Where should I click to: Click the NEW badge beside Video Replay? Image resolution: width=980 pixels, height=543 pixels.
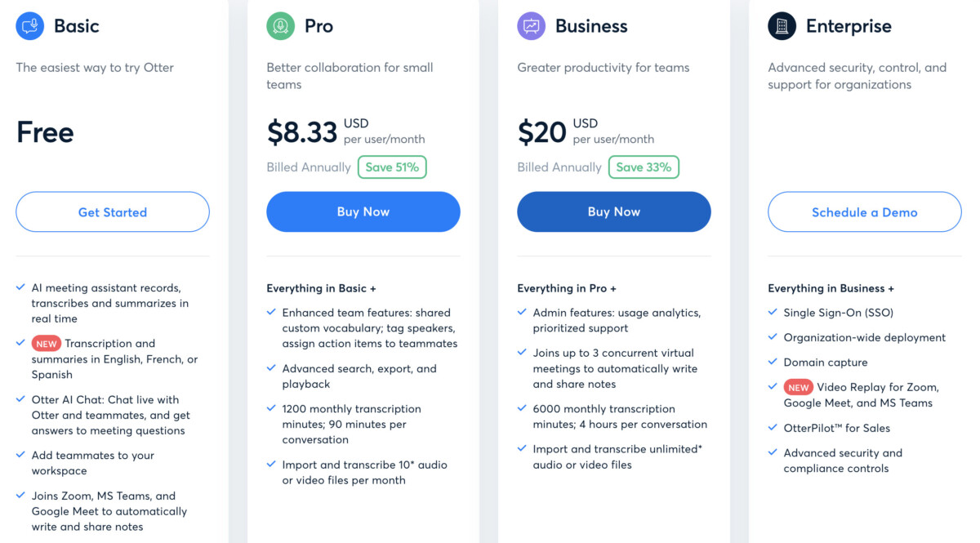(798, 387)
